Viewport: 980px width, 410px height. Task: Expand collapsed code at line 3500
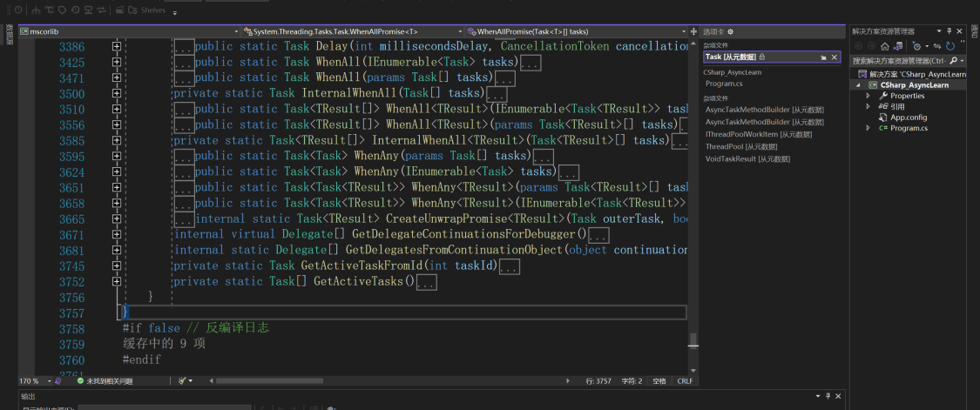116,93
